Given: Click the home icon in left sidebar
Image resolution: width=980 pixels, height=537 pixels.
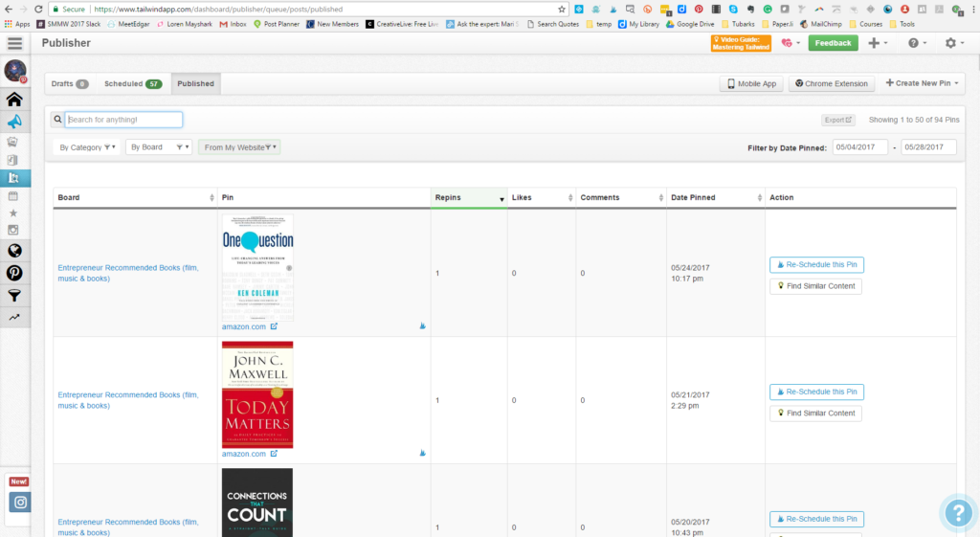Looking at the screenshot, I should pyautogui.click(x=14, y=100).
